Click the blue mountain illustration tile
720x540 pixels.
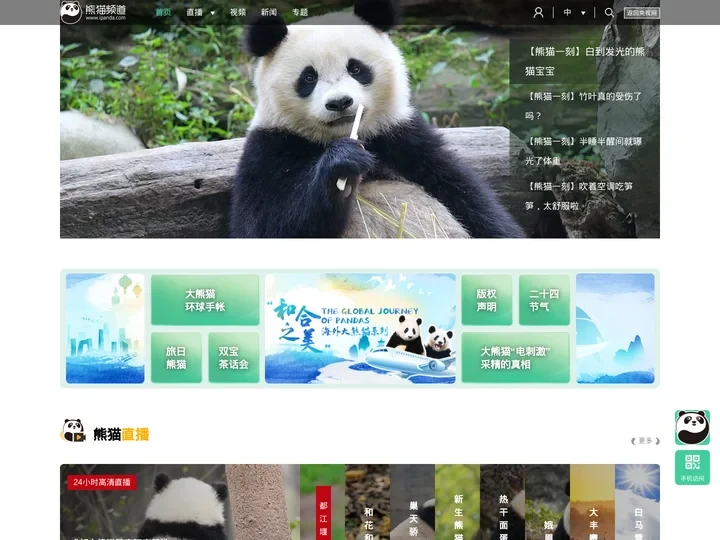615,328
